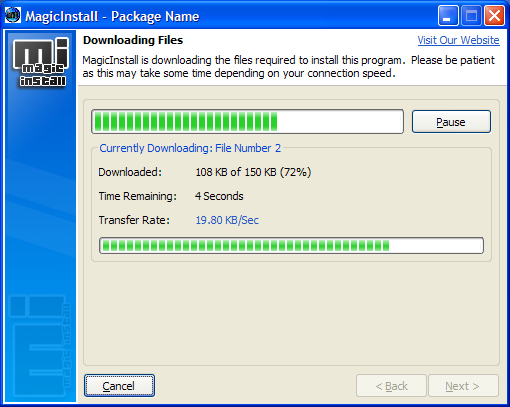Click the 19.80 KB/Sec transfer rate value
Screen dimensions: 510x407
click(227, 220)
